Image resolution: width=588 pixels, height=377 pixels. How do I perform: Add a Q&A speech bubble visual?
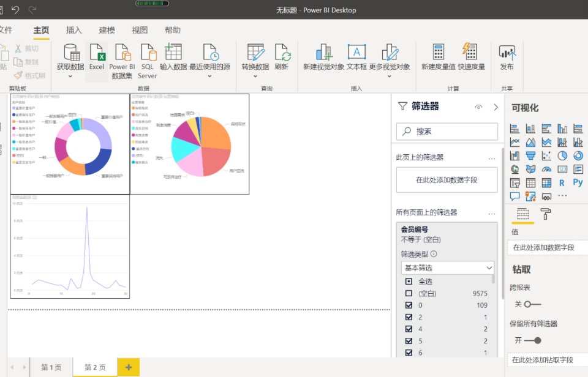pos(515,196)
